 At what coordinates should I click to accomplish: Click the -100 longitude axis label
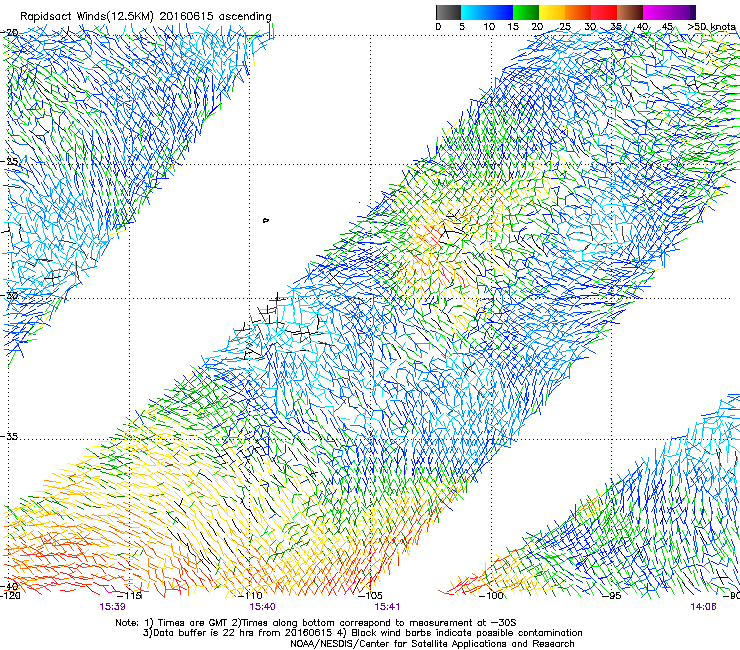(492, 596)
